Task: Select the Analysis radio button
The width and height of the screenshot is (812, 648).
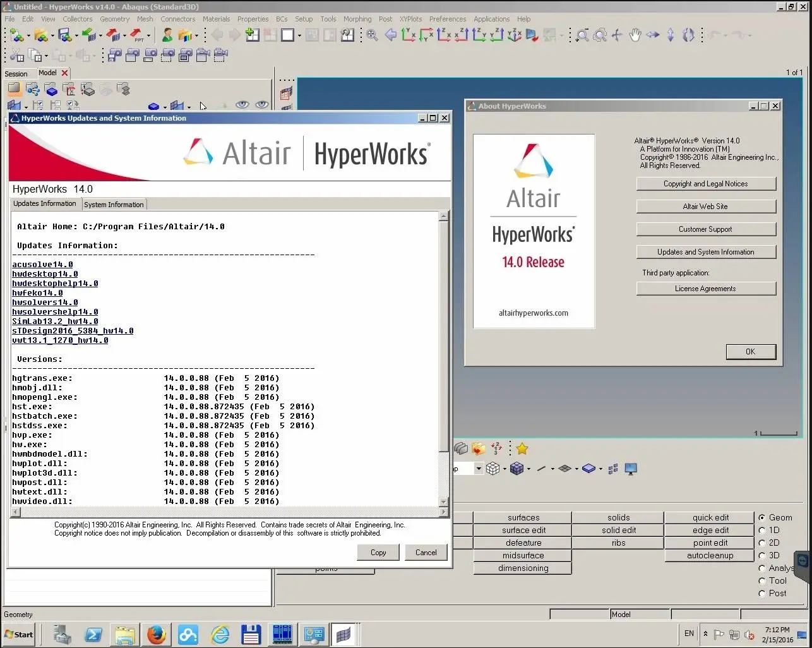Action: [x=762, y=568]
